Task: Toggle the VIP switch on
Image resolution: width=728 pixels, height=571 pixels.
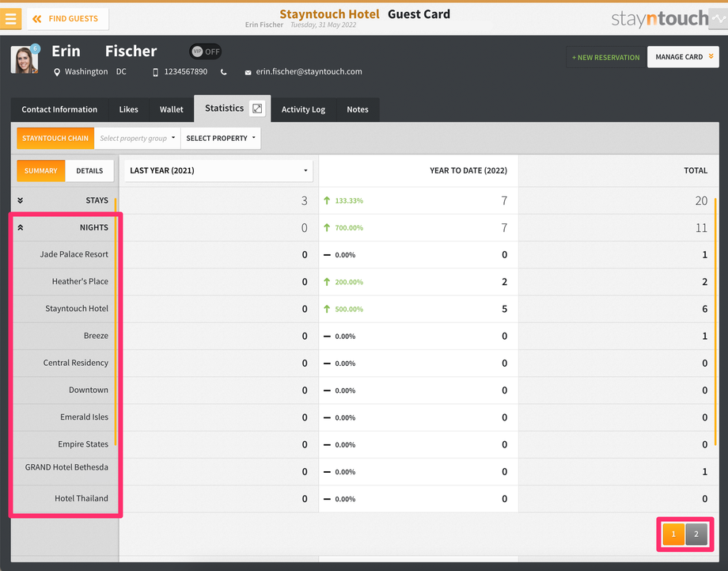Action: 205,51
